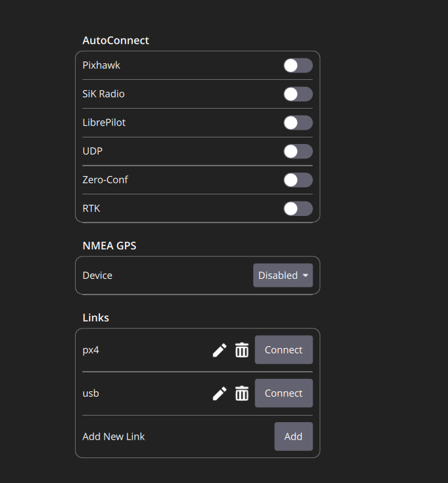448x483 pixels.
Task: Edit the px4 link with pencil icon
Action: 220,350
